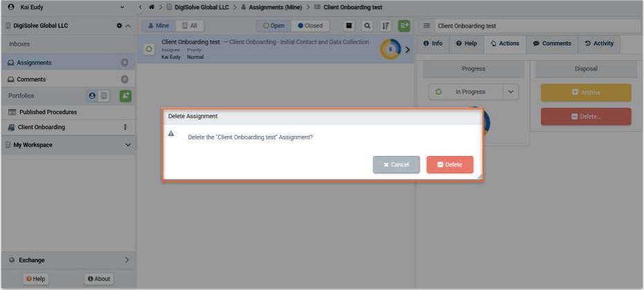Click the green add portfolio icon
644x290 pixels.
point(125,95)
